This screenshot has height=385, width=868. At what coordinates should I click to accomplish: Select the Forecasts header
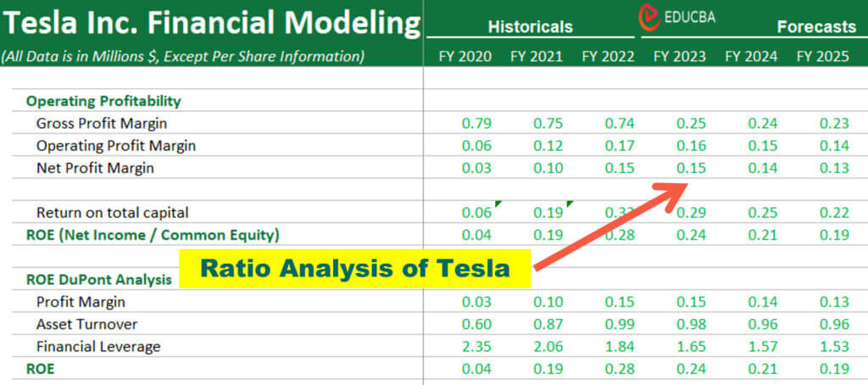[x=815, y=26]
